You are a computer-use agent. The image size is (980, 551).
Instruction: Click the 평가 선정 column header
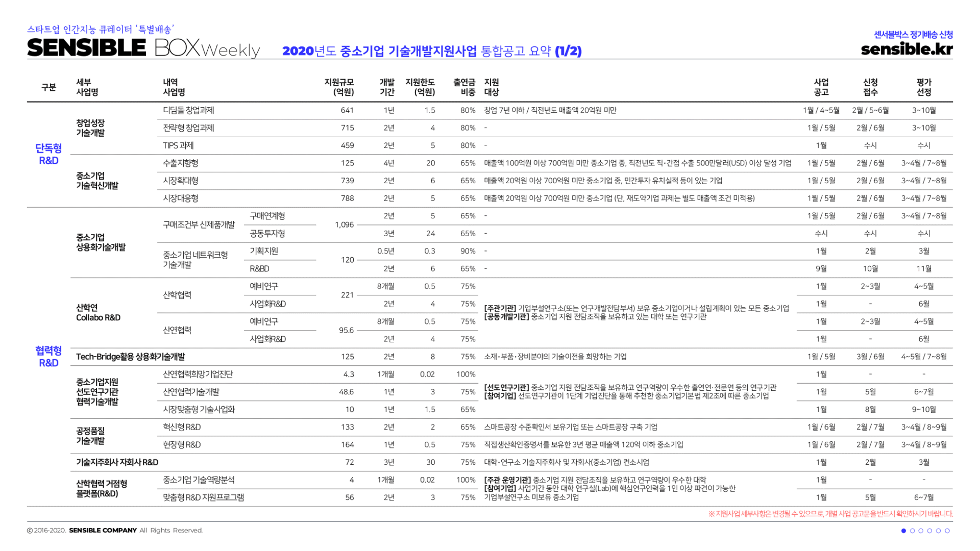[924, 87]
